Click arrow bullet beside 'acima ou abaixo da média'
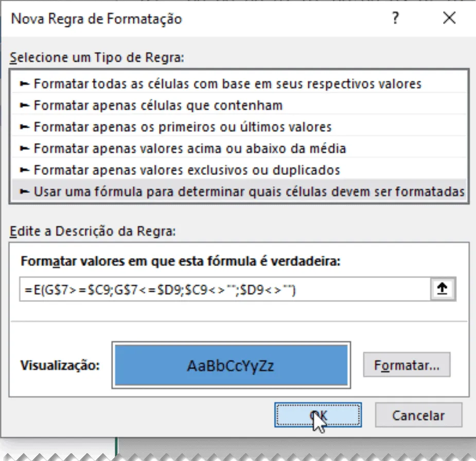Image resolution: width=476 pixels, height=461 pixels. [x=24, y=148]
